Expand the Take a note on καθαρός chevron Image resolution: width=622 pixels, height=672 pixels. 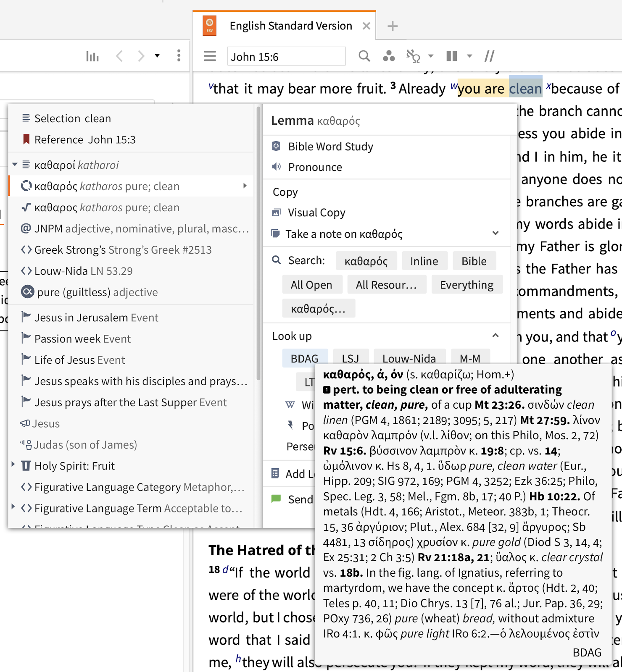pyautogui.click(x=495, y=233)
